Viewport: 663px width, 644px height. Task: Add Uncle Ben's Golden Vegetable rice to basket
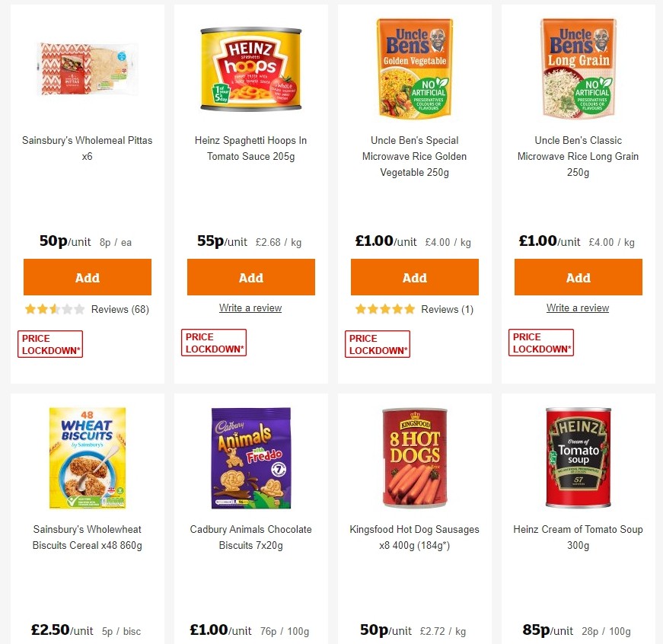tap(414, 277)
